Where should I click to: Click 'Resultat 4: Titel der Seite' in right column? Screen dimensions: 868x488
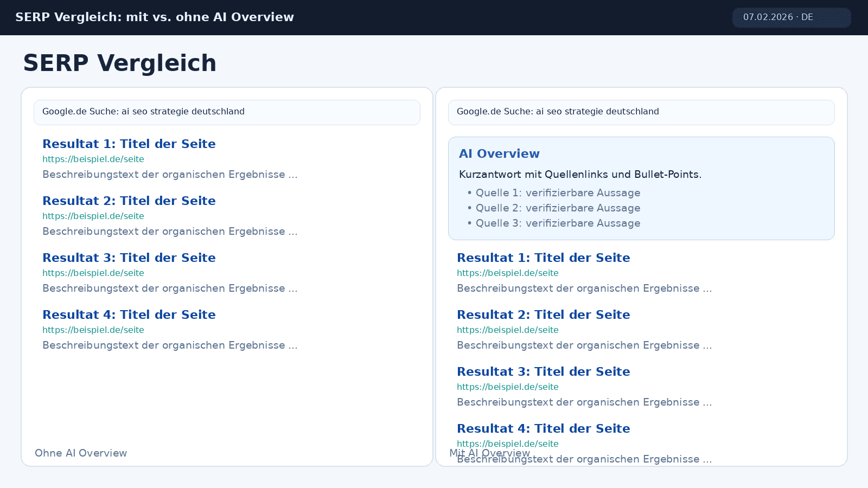(x=544, y=428)
